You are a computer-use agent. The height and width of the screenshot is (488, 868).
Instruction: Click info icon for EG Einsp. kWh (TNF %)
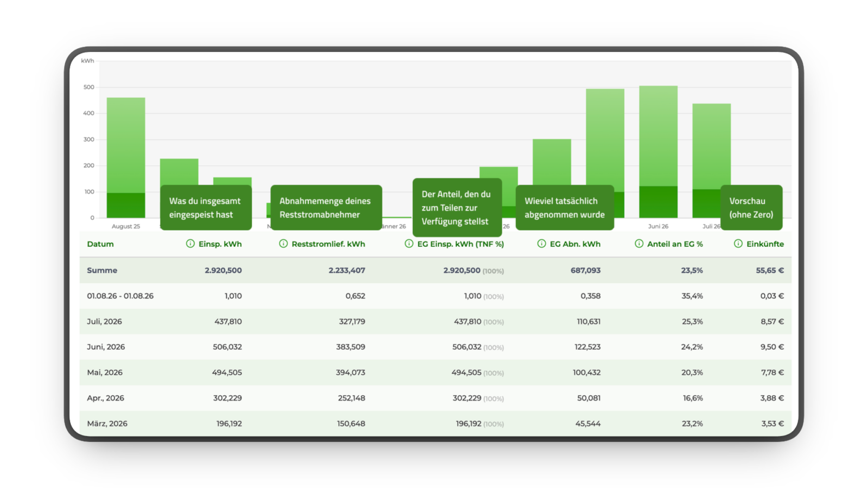tap(409, 243)
